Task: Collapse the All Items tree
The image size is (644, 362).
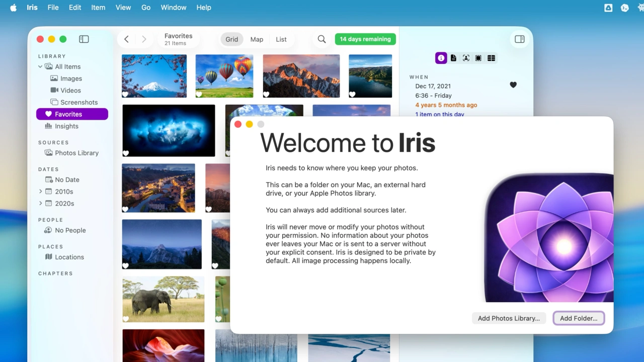Action: pyautogui.click(x=40, y=67)
